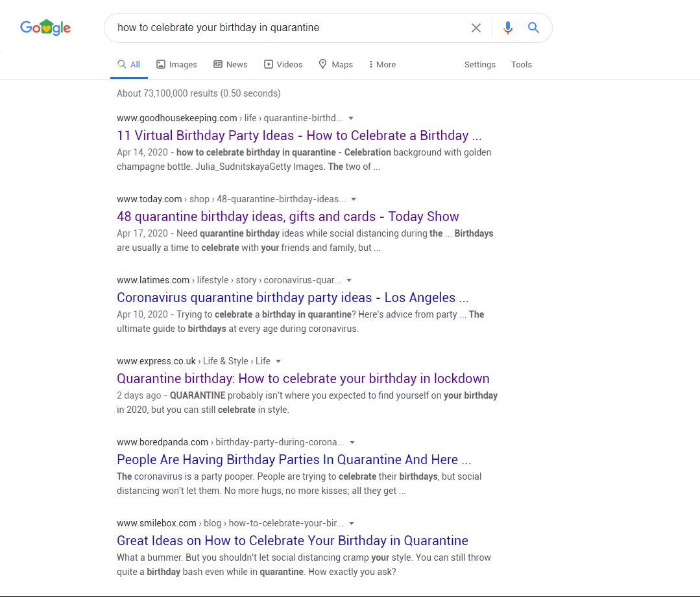Click the About 73,100,000 results text
The image size is (700, 597).
[x=199, y=93]
